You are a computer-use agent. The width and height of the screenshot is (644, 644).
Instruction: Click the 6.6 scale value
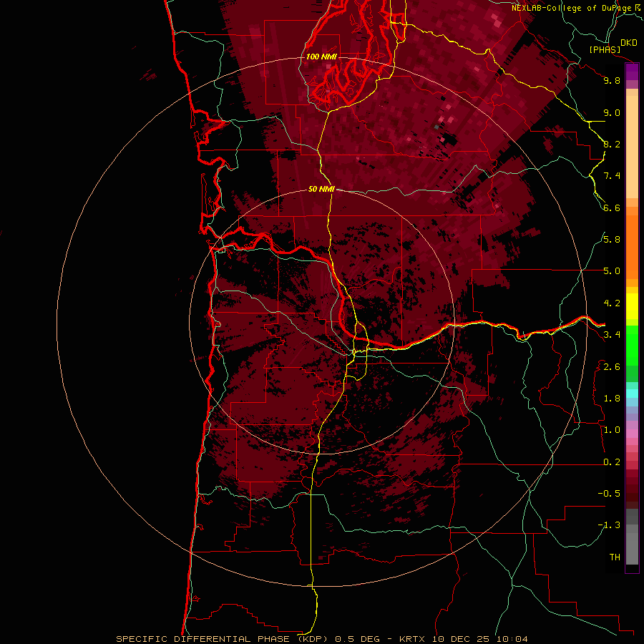coord(612,208)
